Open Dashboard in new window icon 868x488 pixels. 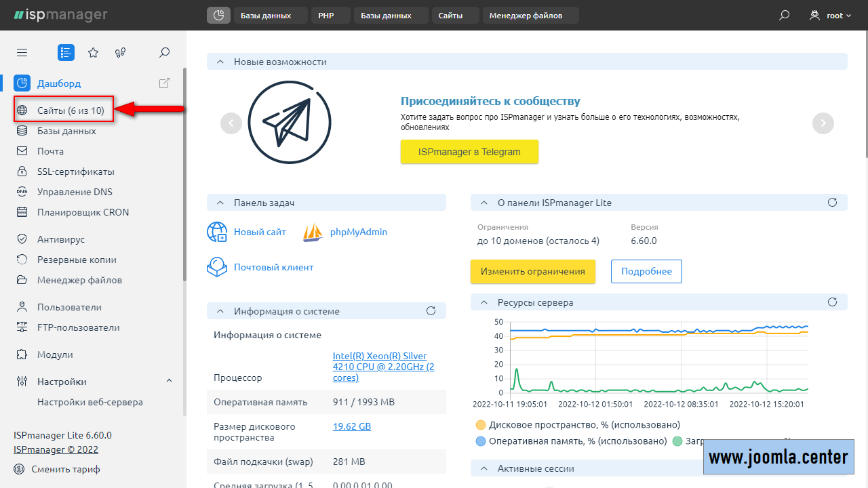164,83
